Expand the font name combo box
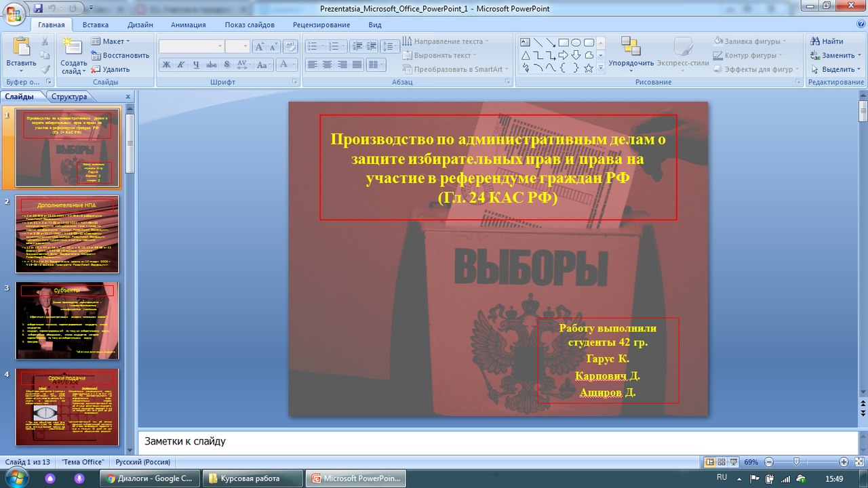The height and width of the screenshot is (488, 868). [220, 46]
